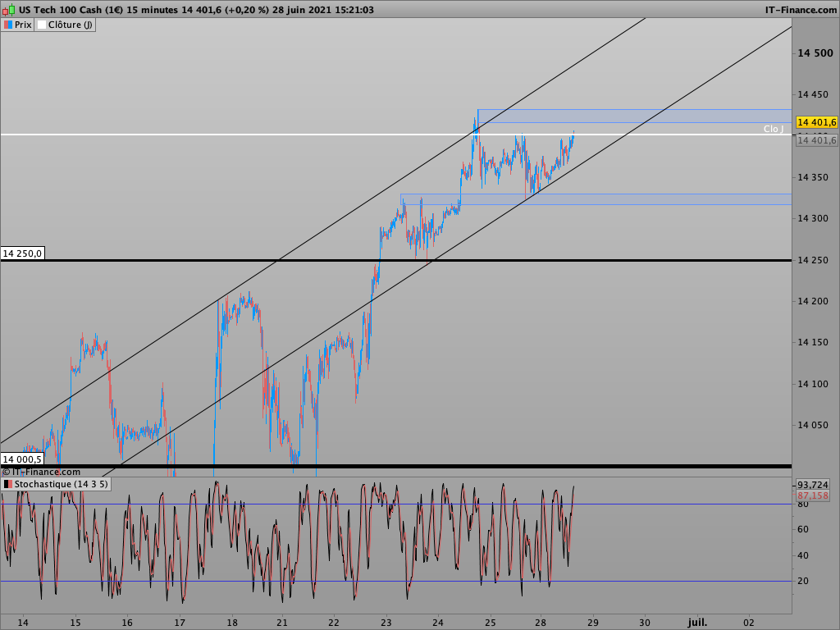Open the Clôture (J) legend button

(65, 25)
